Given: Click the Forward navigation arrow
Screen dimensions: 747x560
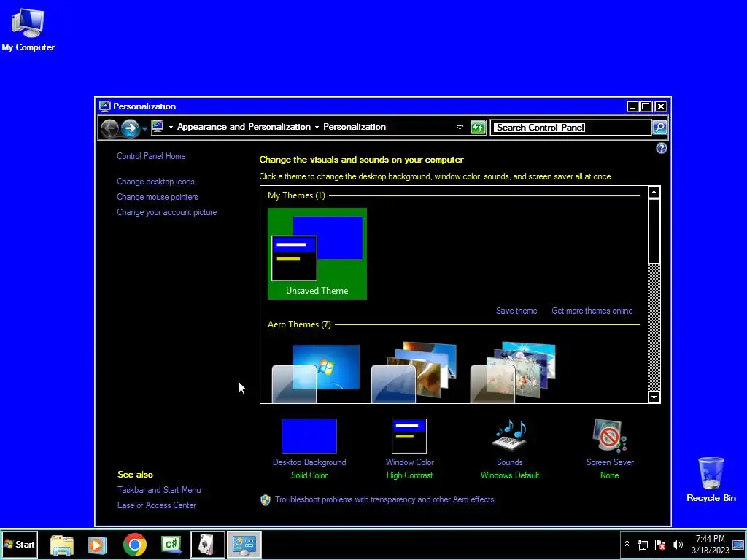Looking at the screenshot, I should 130,128.
